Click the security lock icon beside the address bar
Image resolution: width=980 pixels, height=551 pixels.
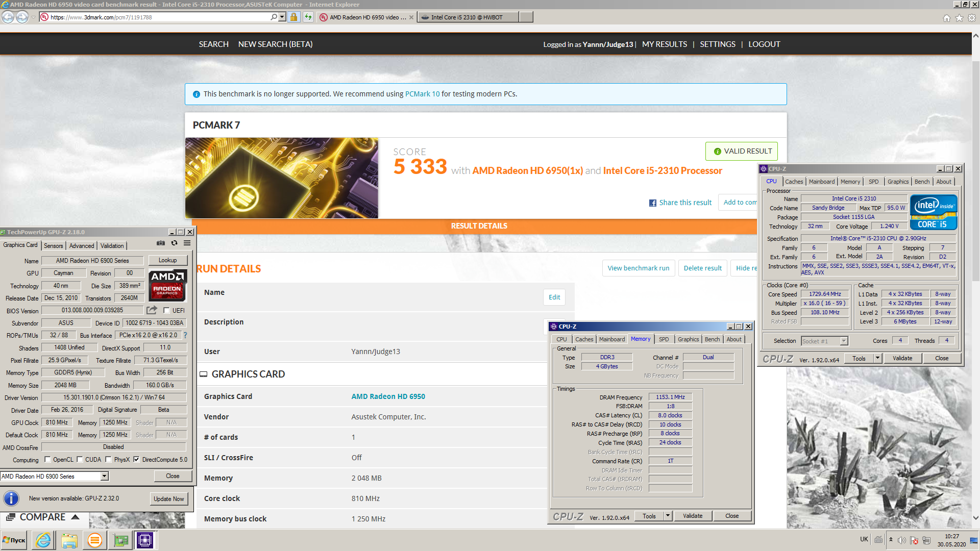[x=293, y=17]
